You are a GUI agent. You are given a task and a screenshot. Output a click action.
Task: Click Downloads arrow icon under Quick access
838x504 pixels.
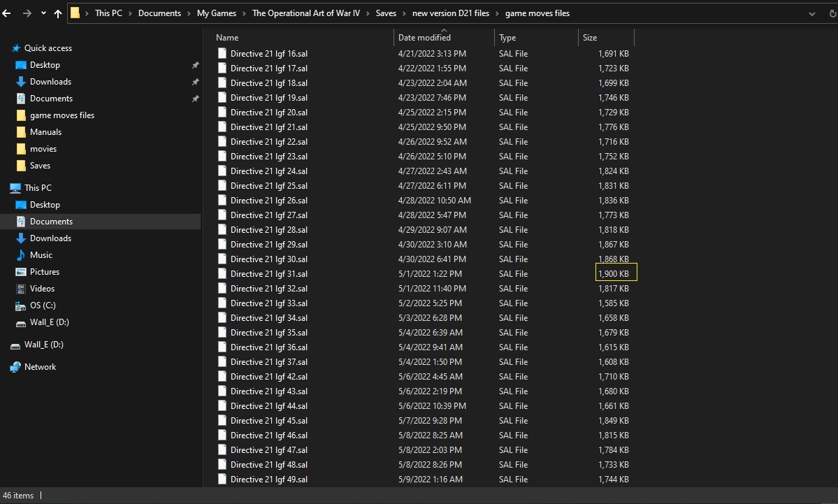point(21,82)
